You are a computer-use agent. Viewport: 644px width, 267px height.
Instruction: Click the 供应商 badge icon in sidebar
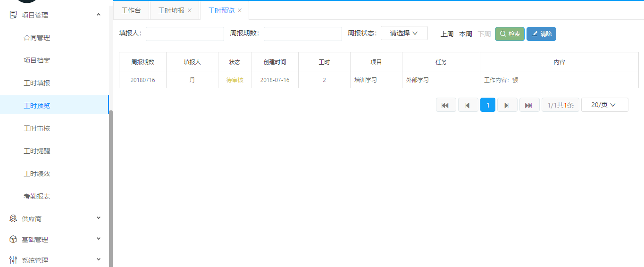(x=13, y=219)
